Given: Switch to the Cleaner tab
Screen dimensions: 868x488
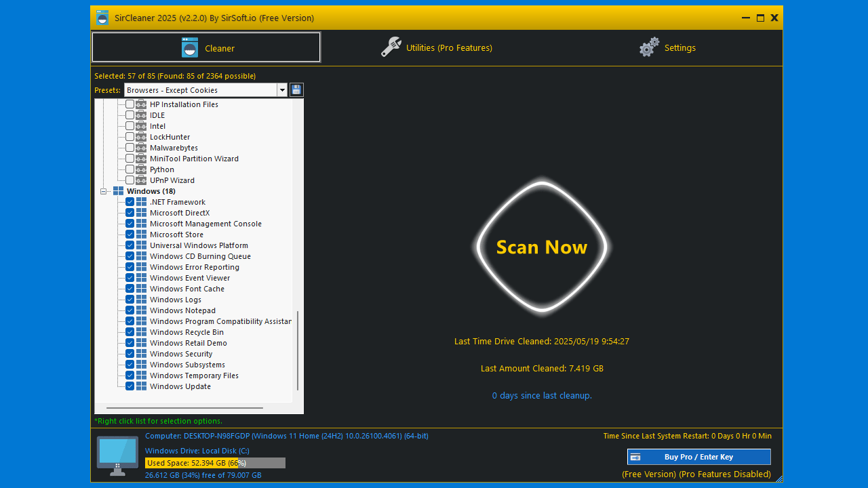Looking at the screenshot, I should pos(206,47).
